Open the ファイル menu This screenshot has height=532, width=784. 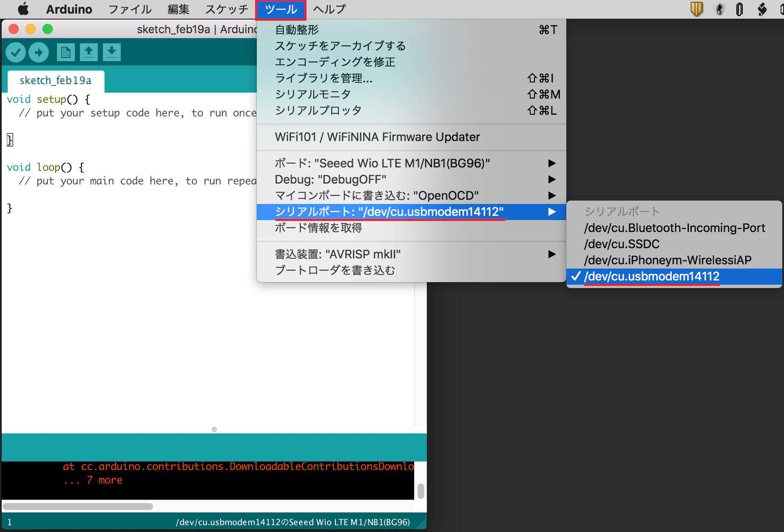pyautogui.click(x=130, y=9)
